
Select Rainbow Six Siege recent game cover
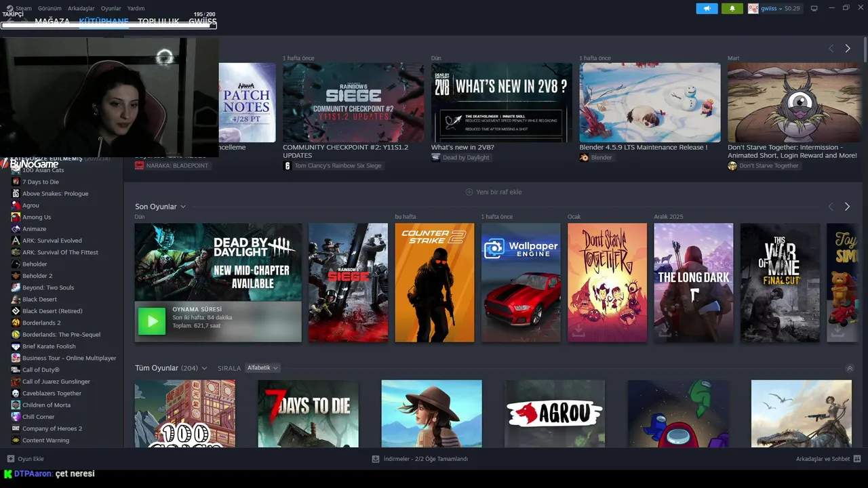(349, 283)
